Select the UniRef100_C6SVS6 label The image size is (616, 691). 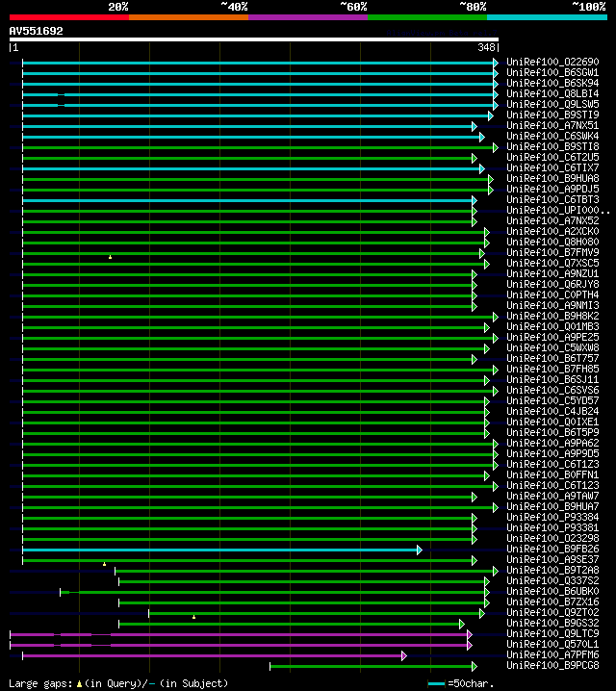pyautogui.click(x=552, y=390)
